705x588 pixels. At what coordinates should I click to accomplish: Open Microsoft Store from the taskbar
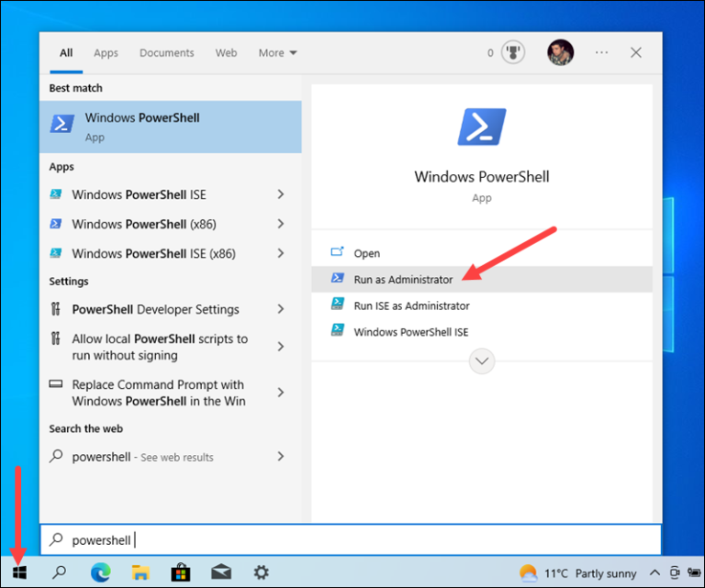click(180, 572)
